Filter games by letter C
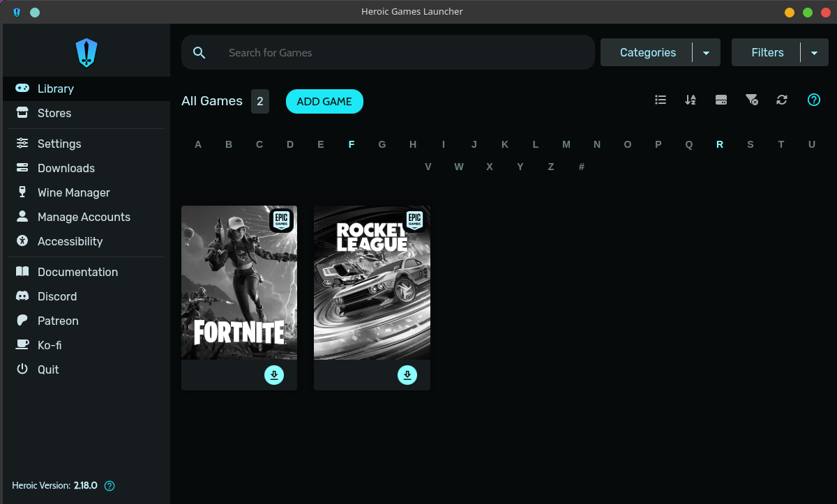This screenshot has height=504, width=837. pos(259,144)
